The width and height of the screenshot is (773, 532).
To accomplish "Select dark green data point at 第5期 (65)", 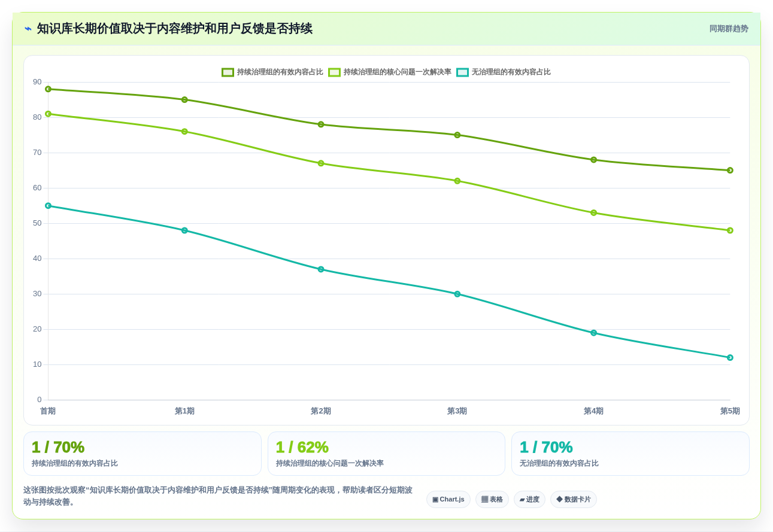I will (730, 171).
